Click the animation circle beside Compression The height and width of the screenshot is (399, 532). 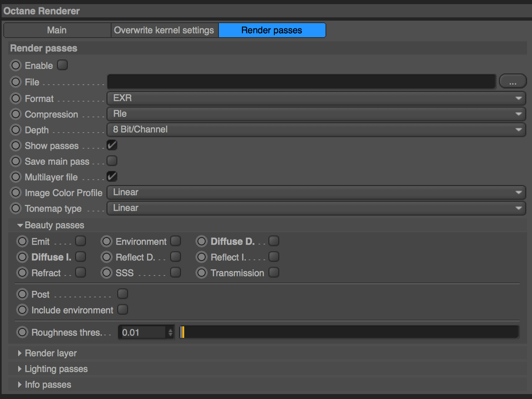pyautogui.click(x=16, y=114)
